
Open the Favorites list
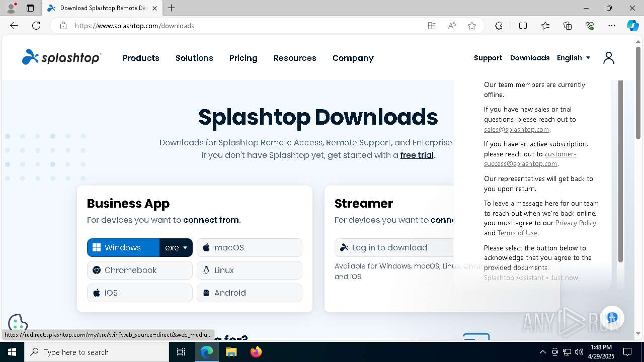pyautogui.click(x=545, y=26)
